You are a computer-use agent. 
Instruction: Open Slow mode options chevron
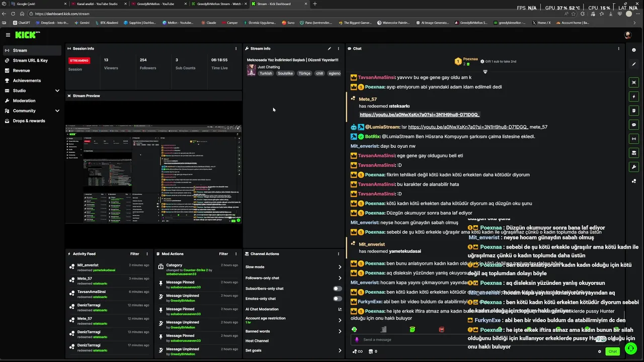pyautogui.click(x=340, y=267)
